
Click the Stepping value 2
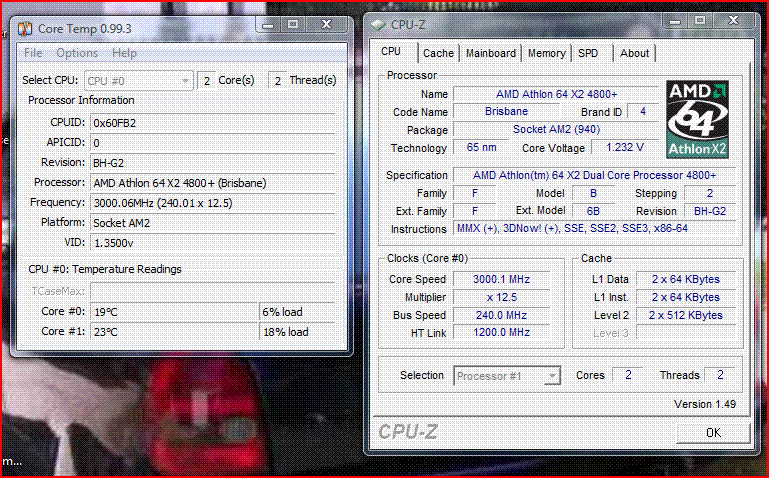point(710,193)
